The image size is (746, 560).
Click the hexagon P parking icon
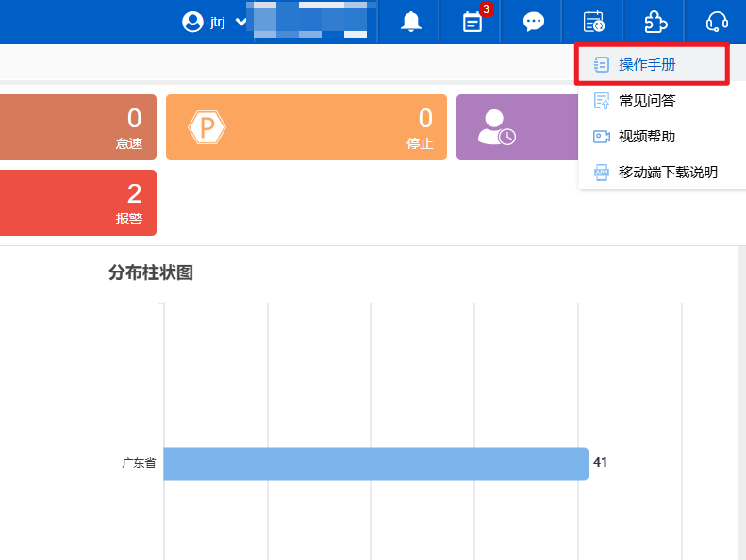(x=206, y=127)
